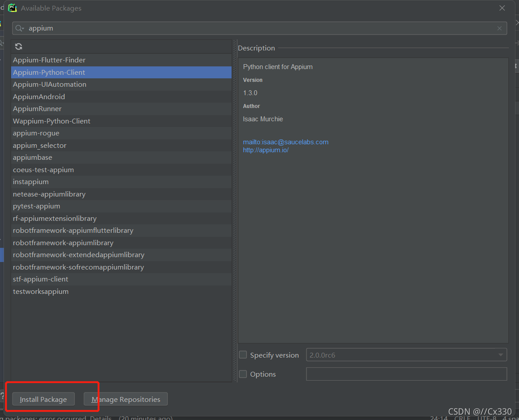Screen dimensions: 519x420
Task: Select AppiumAndroid package row
Action: tap(121, 96)
